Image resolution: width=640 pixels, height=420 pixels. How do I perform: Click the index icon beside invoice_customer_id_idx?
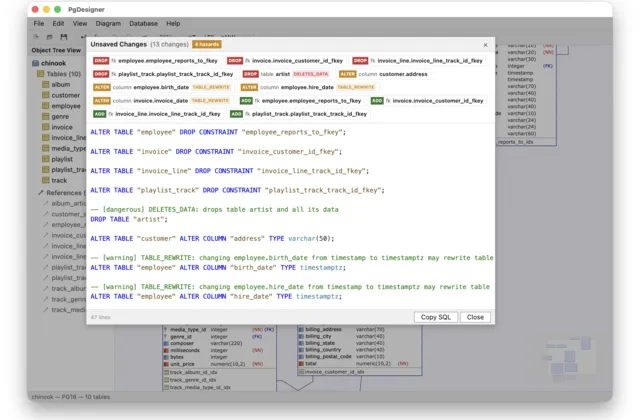tap(302, 372)
